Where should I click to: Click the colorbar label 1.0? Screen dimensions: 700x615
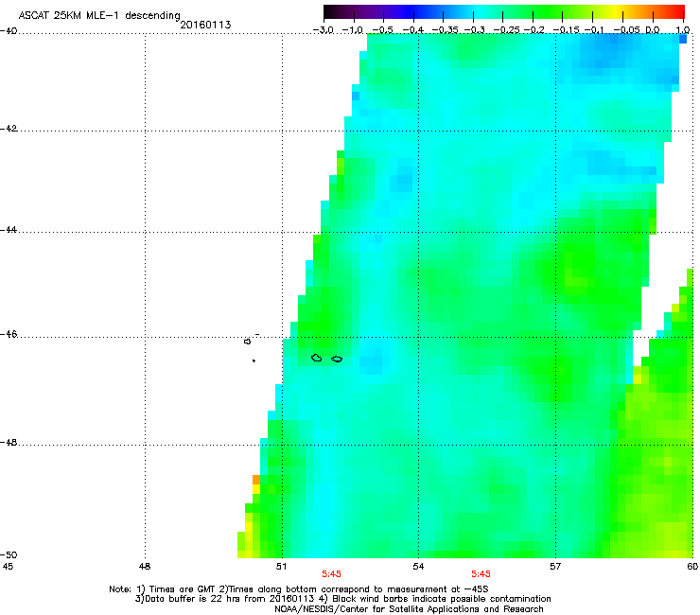(683, 30)
